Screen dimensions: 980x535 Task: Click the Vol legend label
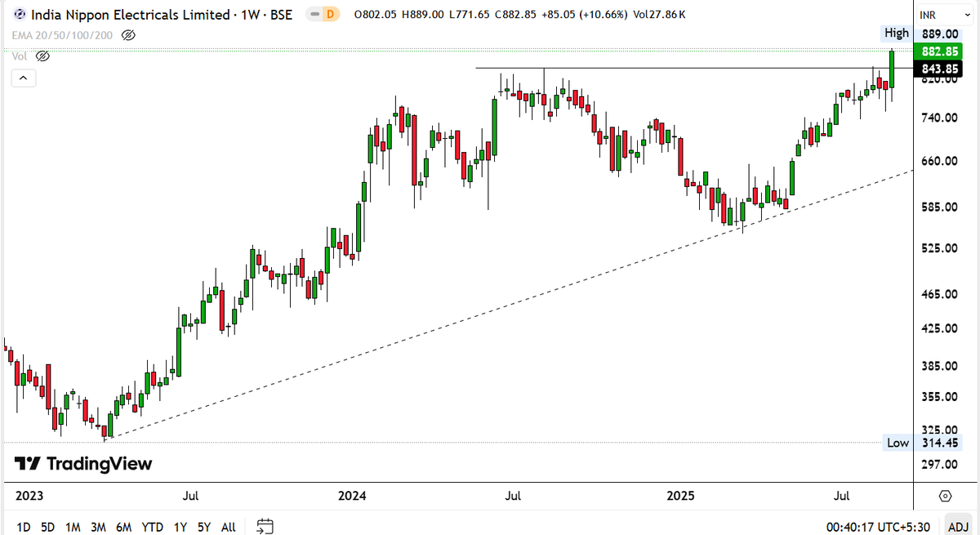click(x=20, y=56)
